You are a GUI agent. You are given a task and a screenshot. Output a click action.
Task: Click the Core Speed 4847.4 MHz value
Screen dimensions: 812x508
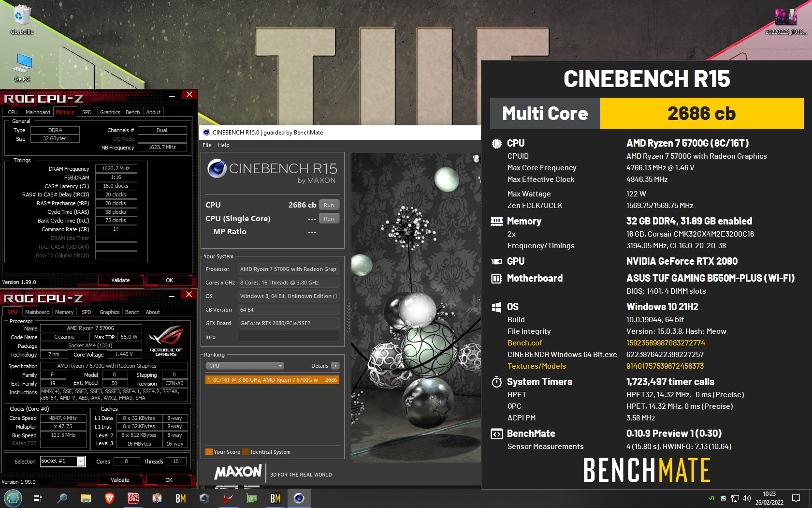(63, 418)
